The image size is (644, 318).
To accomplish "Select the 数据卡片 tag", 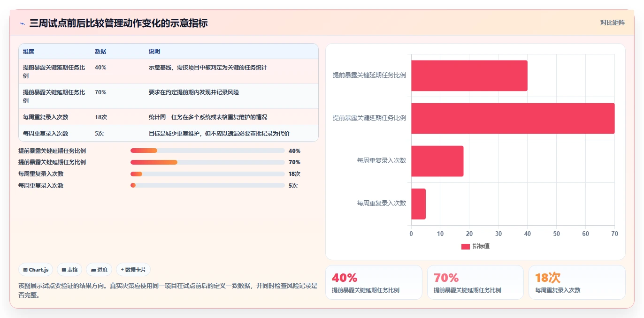I will coord(133,270).
